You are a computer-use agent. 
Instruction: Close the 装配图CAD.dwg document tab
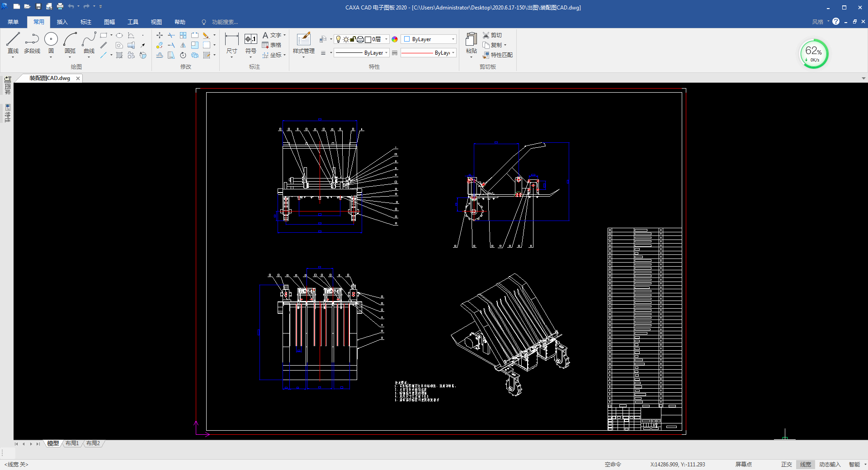pyautogui.click(x=78, y=78)
